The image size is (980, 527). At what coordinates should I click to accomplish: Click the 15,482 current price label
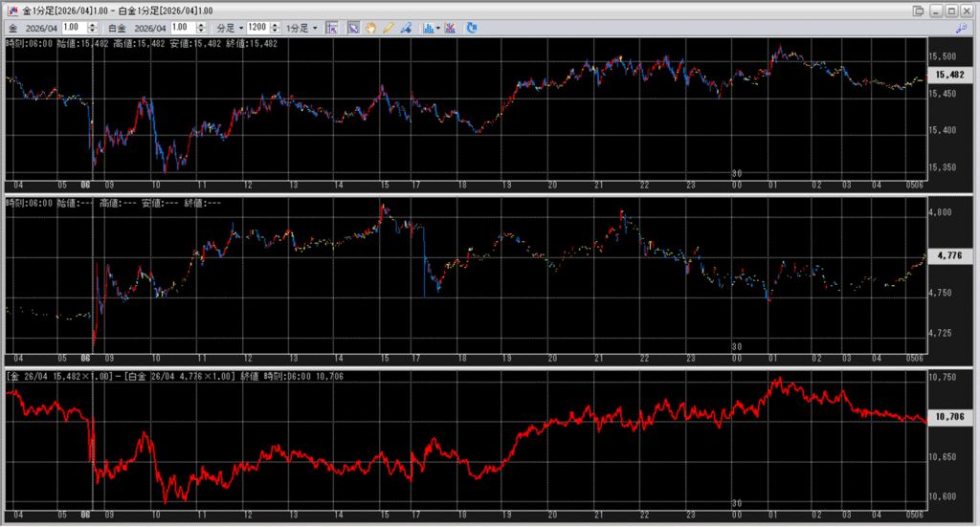click(948, 73)
